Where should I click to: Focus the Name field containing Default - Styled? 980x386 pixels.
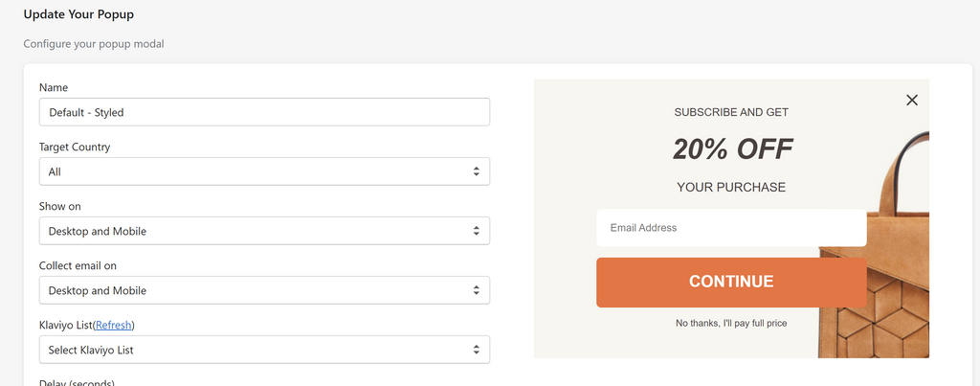[x=264, y=112]
